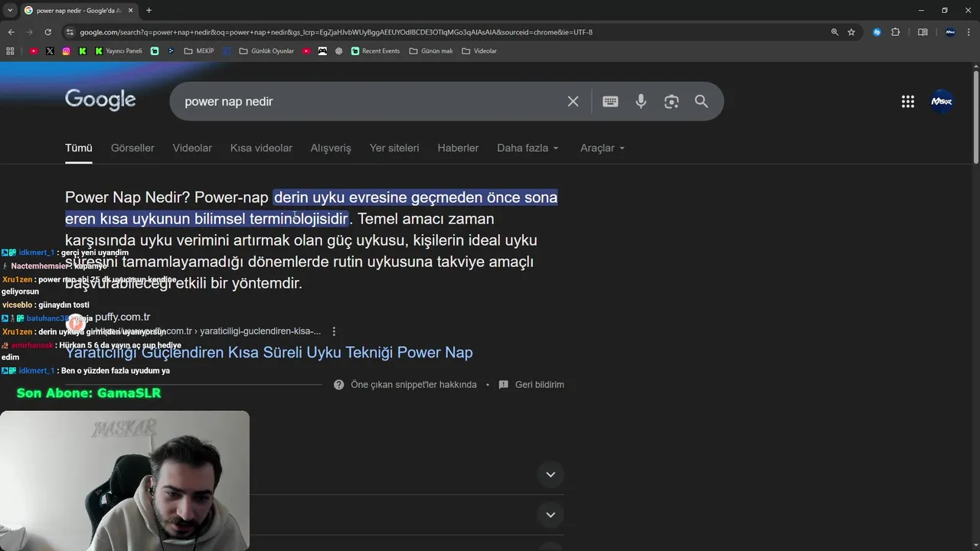Switch to the Yer siteleri tab
980x551 pixels.
394,148
